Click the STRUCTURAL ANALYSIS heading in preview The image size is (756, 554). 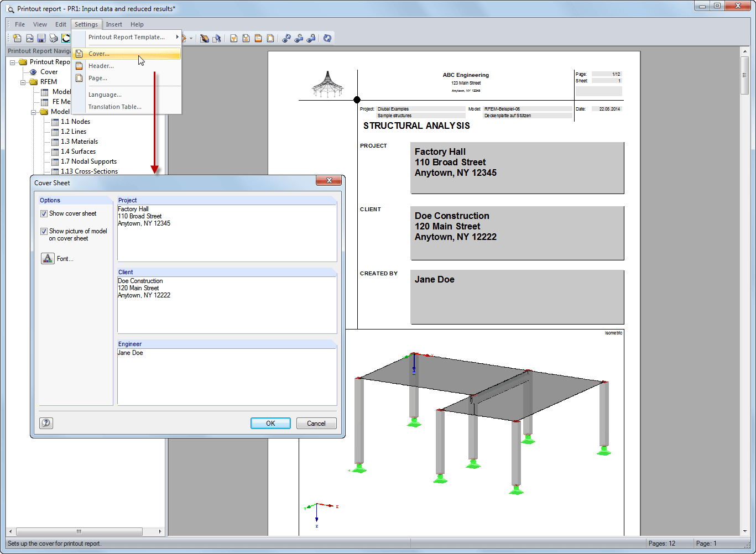pos(416,126)
